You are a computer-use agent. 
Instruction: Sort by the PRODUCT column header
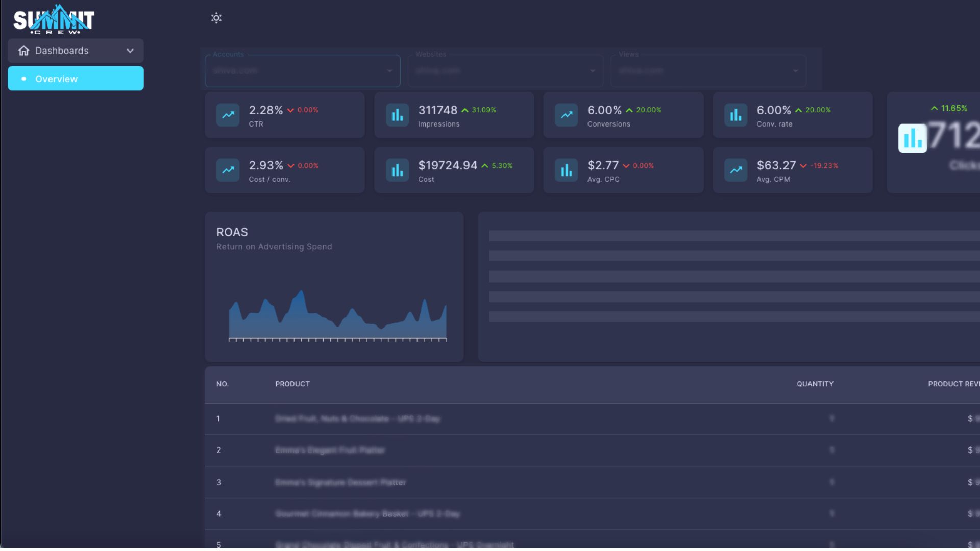coord(292,384)
